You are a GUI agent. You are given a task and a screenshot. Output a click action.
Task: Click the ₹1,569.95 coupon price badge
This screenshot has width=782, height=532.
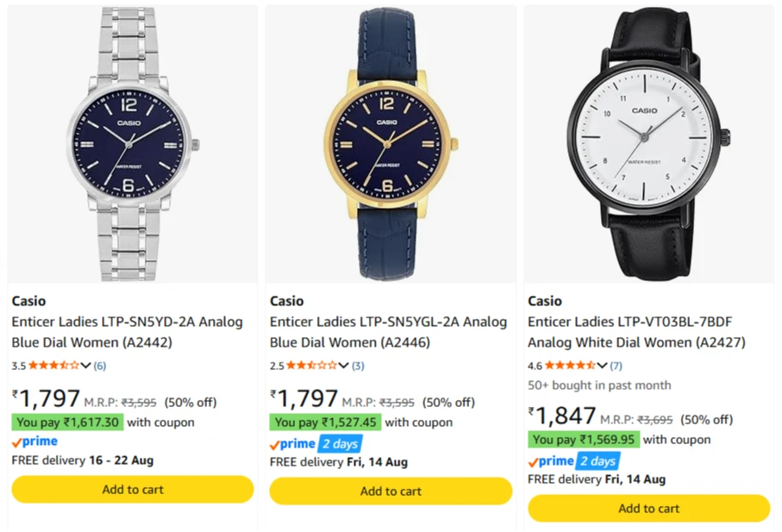[x=584, y=440]
